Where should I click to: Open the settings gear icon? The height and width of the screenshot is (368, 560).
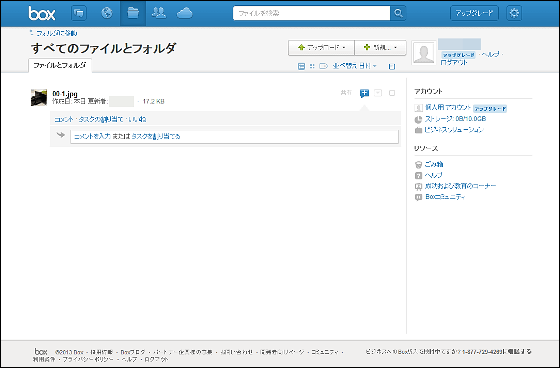pos(514,13)
